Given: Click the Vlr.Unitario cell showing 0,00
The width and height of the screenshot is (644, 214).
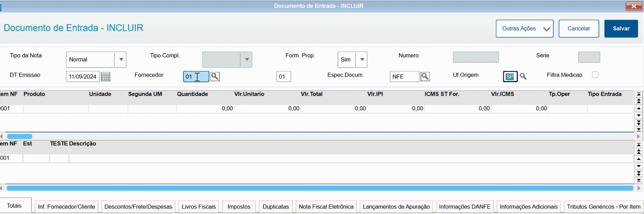Looking at the screenshot, I should pyautogui.click(x=267, y=108).
